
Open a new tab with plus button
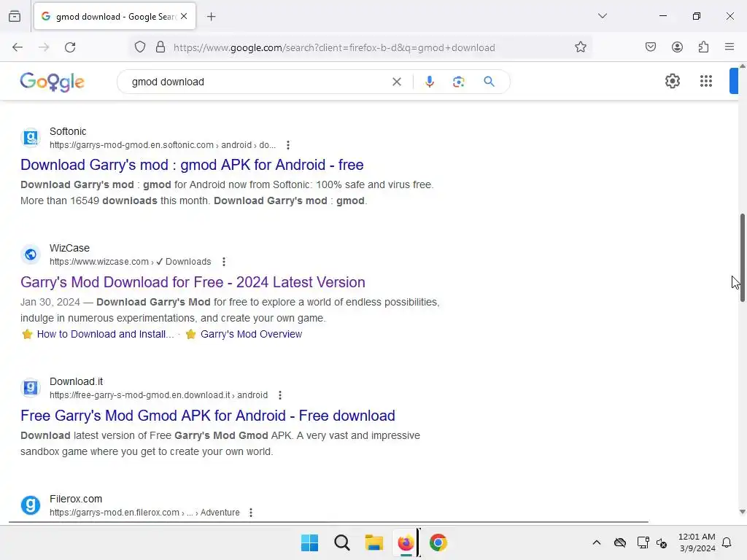pos(211,17)
